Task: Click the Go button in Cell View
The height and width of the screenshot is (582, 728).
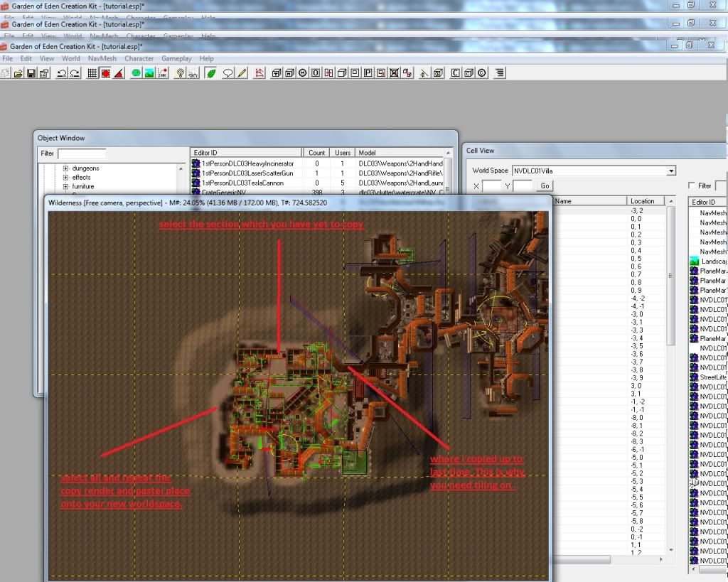Action: click(x=545, y=185)
